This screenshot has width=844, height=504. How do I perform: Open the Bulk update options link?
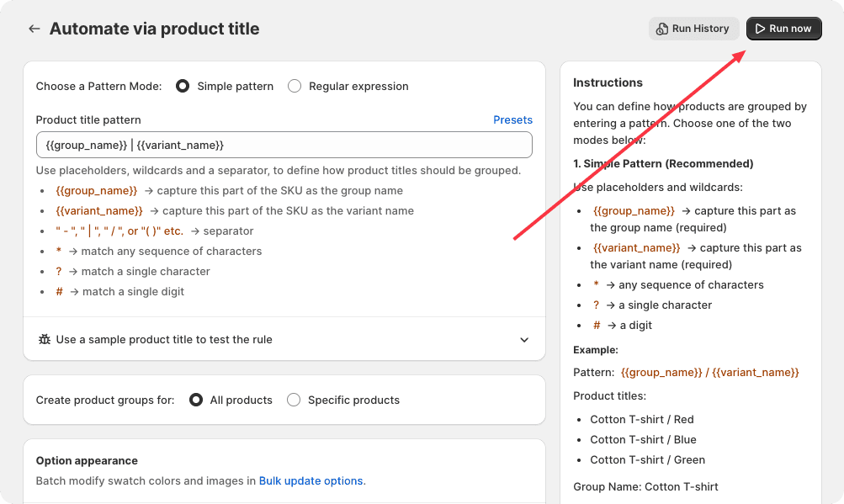pos(311,480)
